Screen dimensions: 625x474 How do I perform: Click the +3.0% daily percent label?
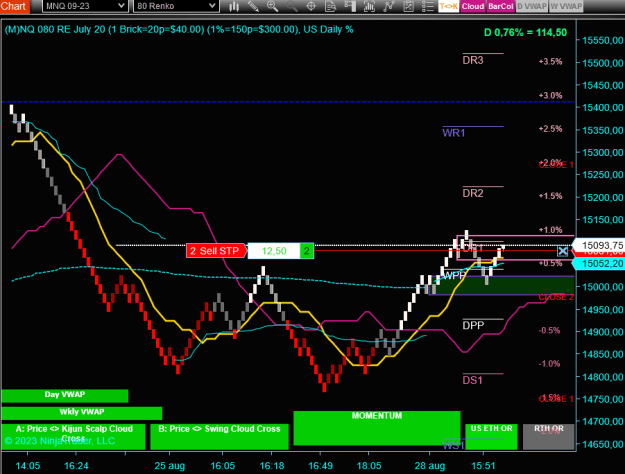coord(550,95)
